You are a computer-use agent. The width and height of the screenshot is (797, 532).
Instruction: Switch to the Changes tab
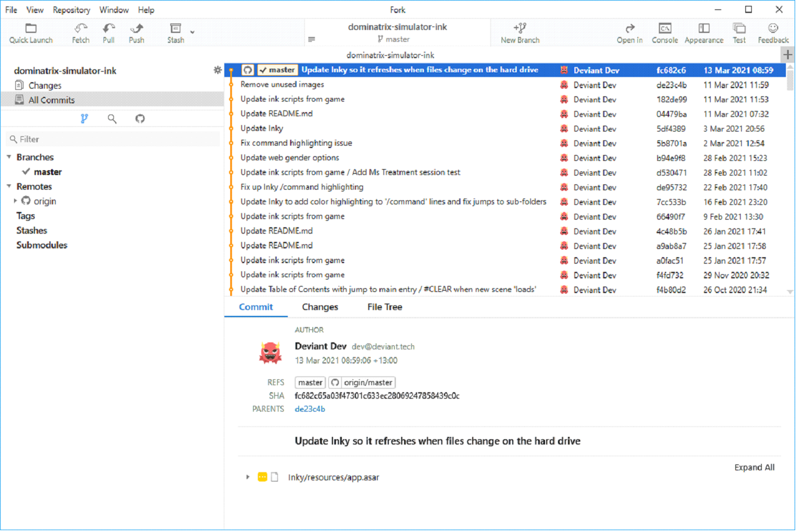pyautogui.click(x=320, y=307)
